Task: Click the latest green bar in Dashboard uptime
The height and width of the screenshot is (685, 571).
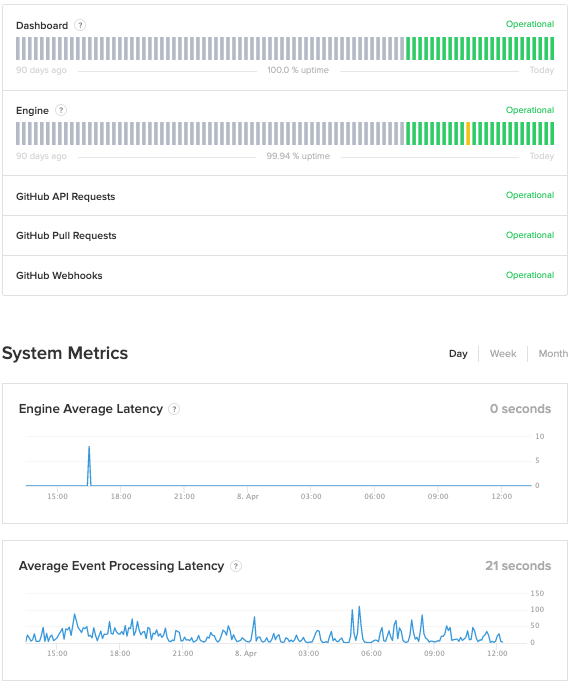Action: click(x=552, y=48)
